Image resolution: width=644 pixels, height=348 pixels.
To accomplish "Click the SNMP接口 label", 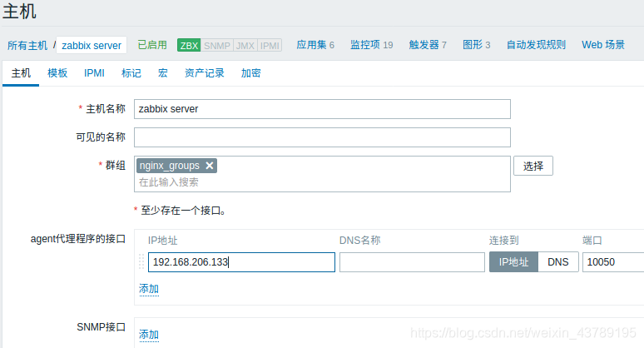I will [101, 327].
